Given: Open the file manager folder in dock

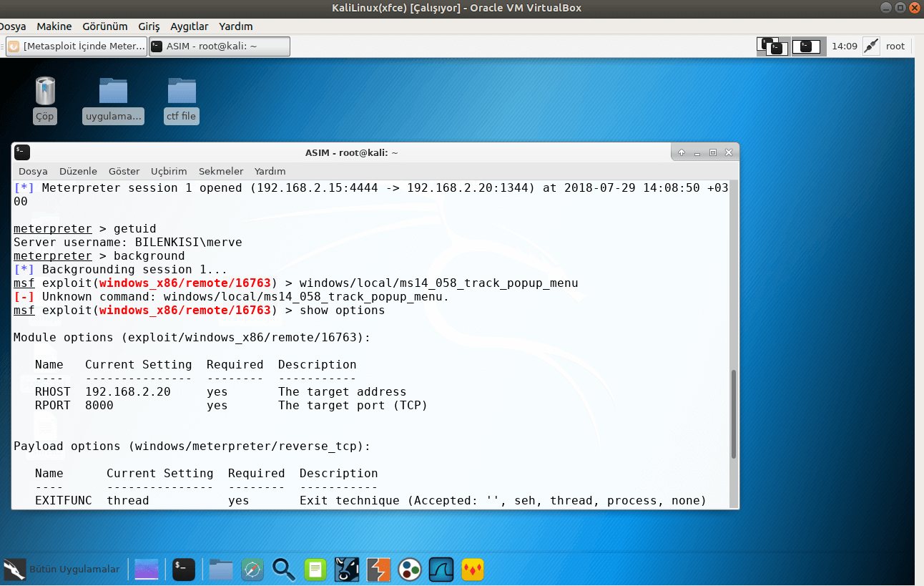Looking at the screenshot, I should [221, 570].
